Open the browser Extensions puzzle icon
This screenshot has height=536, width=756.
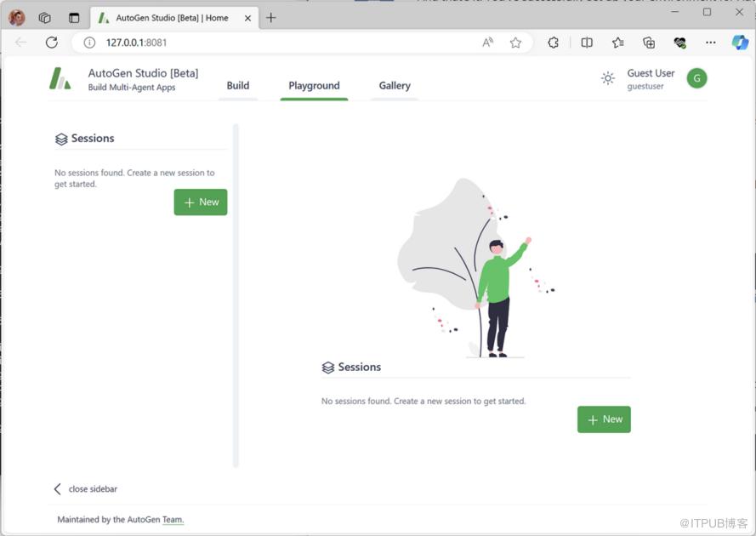(x=553, y=43)
